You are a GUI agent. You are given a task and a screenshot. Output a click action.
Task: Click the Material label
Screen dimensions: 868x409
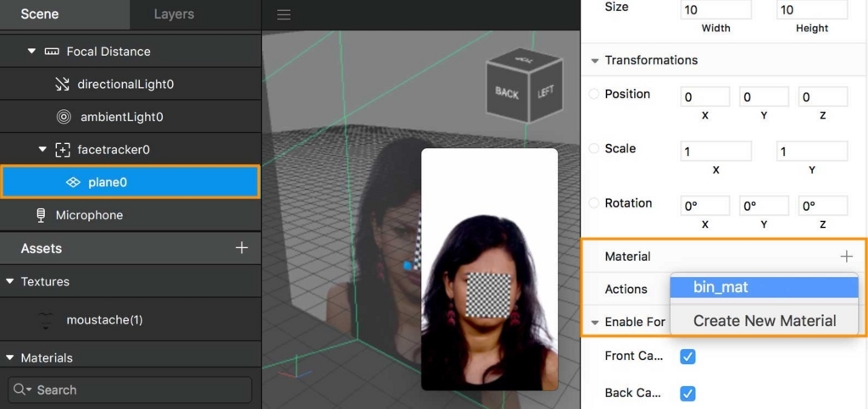(627, 257)
